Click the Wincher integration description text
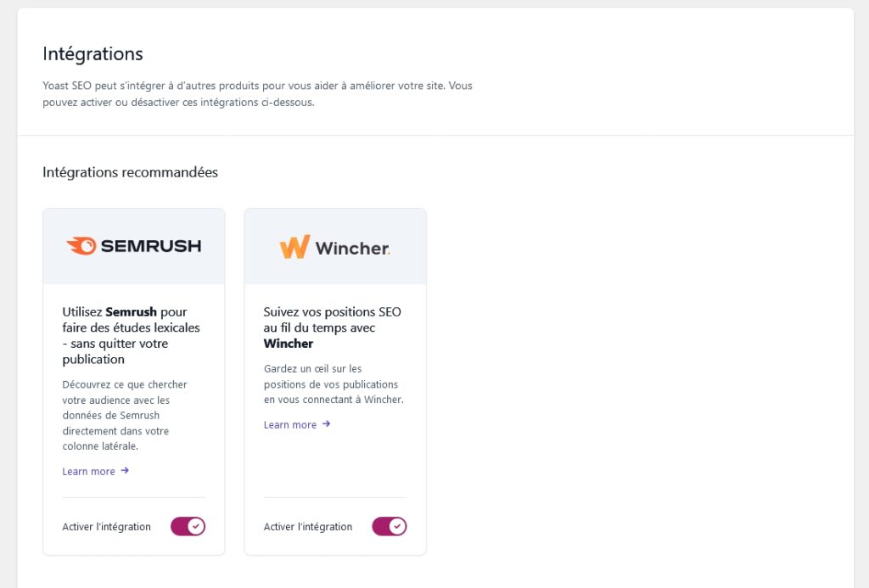Image resolution: width=869 pixels, height=588 pixels. 331,384
